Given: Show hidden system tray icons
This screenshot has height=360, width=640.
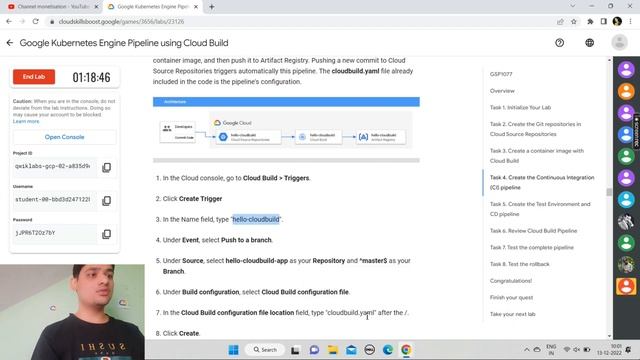Looking at the screenshot, I should (x=527, y=350).
